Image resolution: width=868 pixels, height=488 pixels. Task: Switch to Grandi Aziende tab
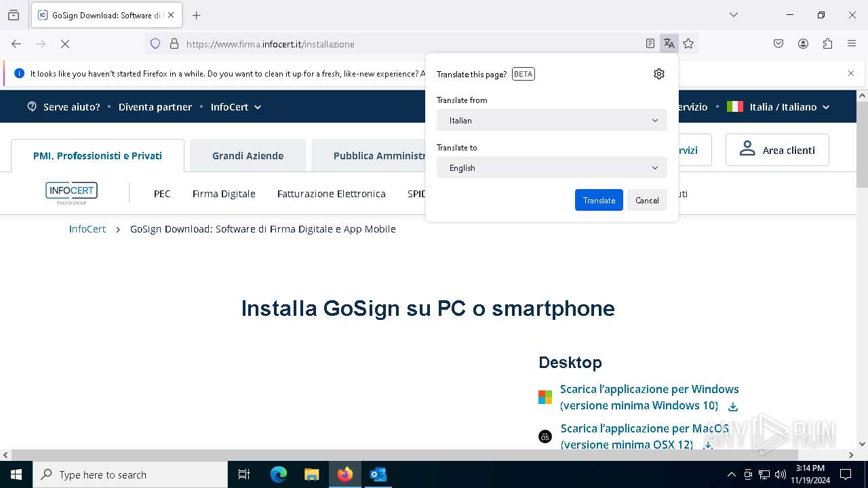(248, 156)
